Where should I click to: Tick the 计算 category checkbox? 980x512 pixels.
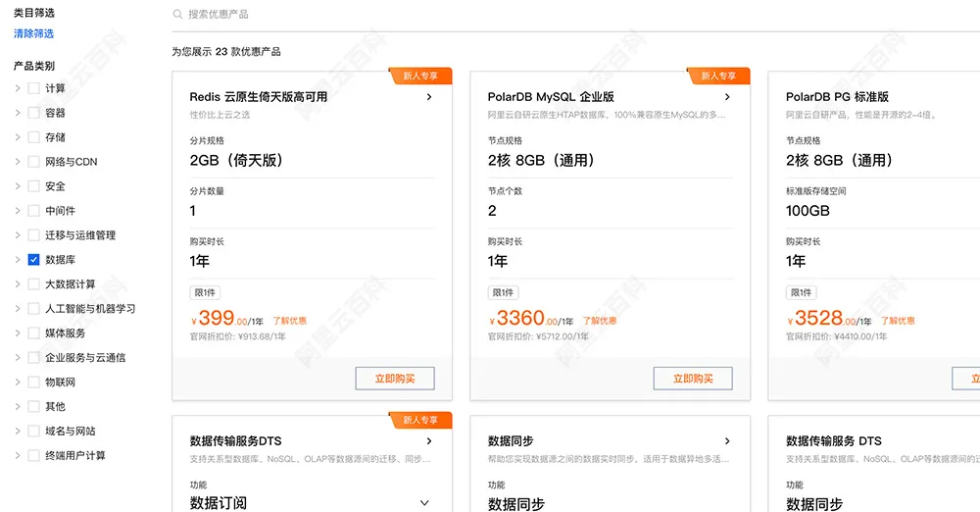point(33,88)
